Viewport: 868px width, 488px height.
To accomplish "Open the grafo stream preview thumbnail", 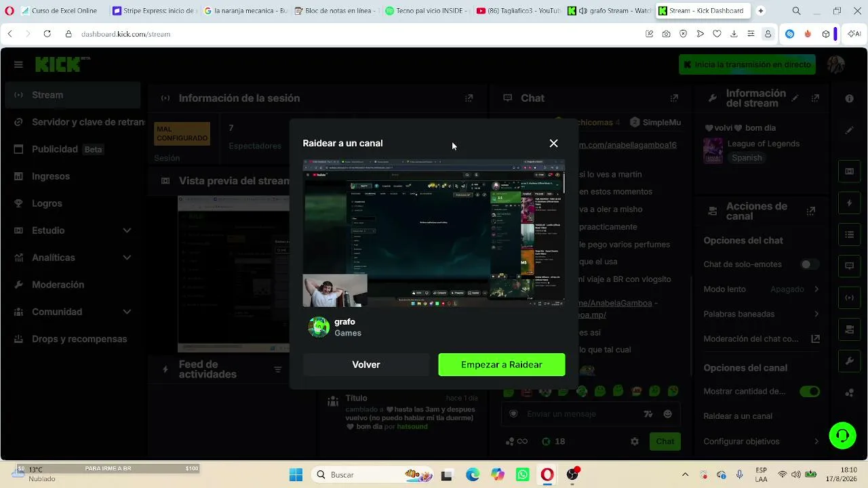I will (x=434, y=233).
